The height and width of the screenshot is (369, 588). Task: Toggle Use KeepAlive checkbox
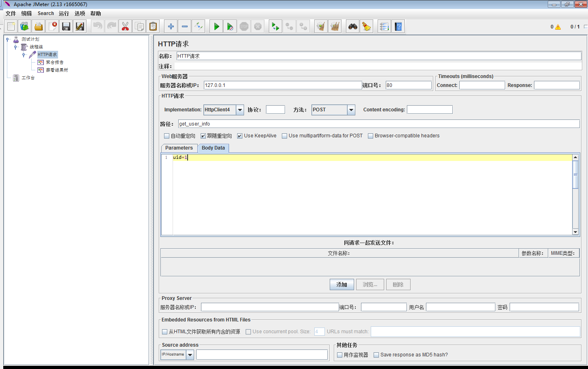point(240,136)
